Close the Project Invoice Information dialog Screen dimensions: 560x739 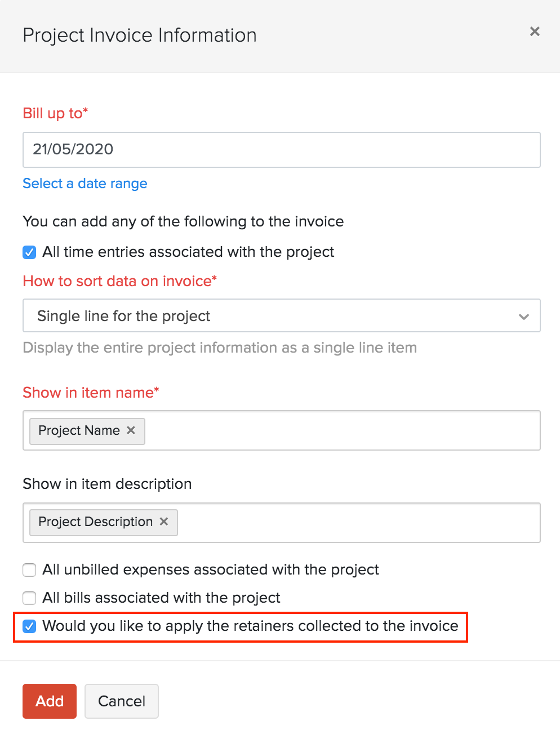(534, 32)
